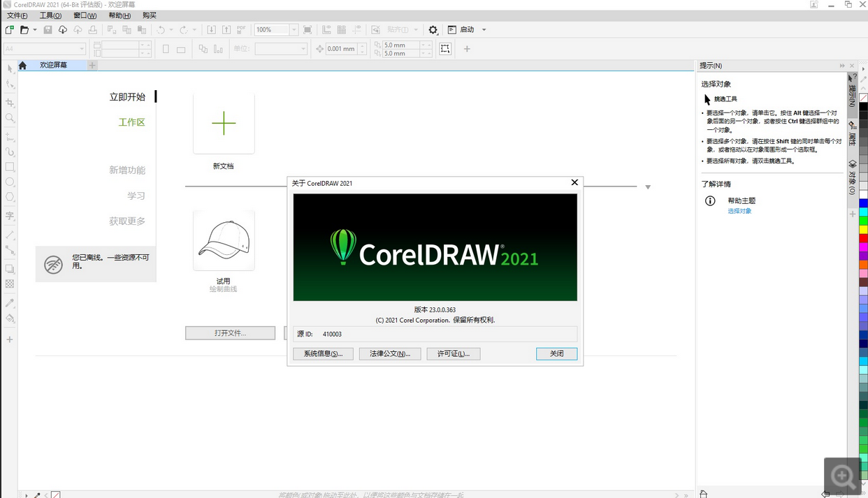Image resolution: width=868 pixels, height=498 pixels.
Task: Select the Polygon tool
Action: point(10,198)
